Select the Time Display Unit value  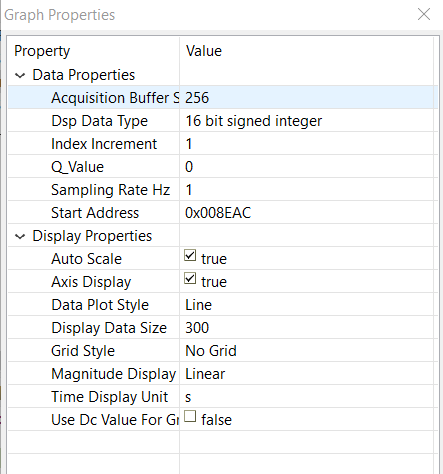[x=308, y=397]
